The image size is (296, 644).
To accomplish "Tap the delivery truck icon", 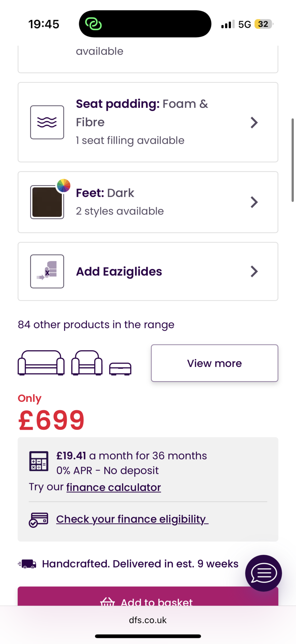I will pos(27,564).
